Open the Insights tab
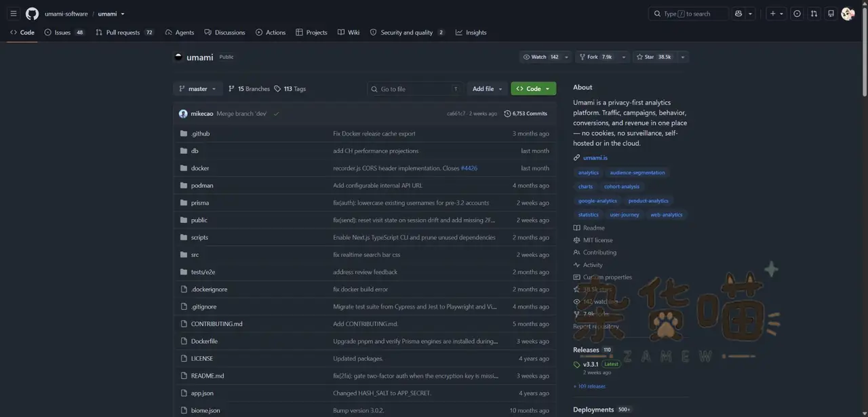868x417 pixels. pos(471,33)
